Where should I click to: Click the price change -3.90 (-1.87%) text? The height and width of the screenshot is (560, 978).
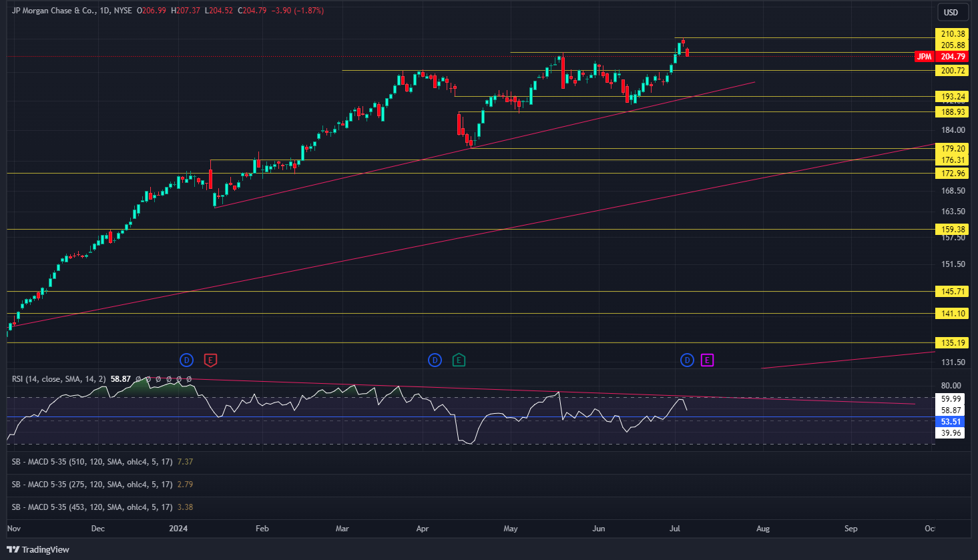297,11
